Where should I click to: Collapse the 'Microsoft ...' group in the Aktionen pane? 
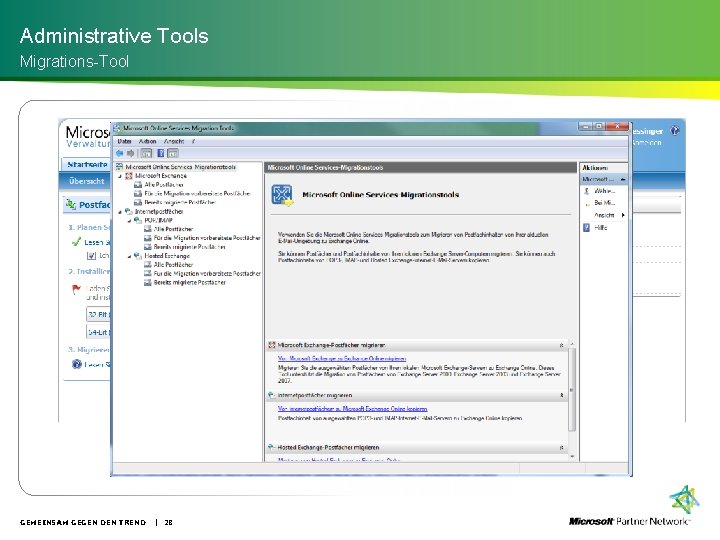coord(623,180)
